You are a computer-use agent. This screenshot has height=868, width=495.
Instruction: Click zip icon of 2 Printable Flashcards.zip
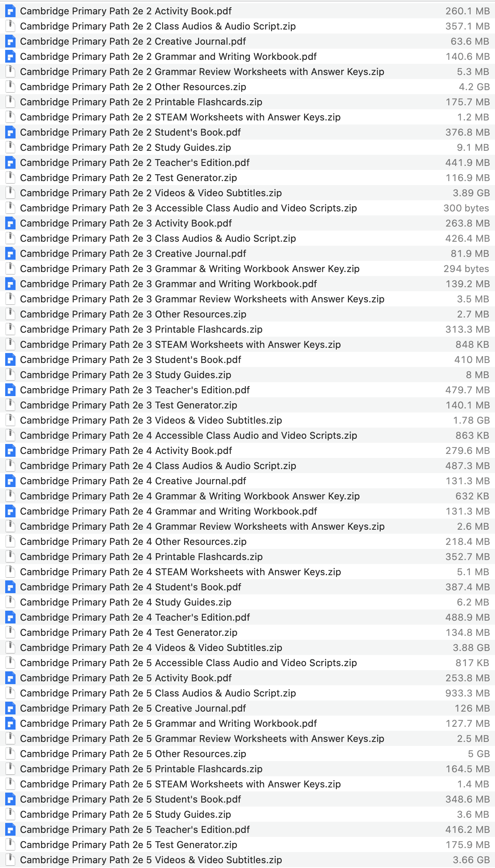click(x=10, y=102)
